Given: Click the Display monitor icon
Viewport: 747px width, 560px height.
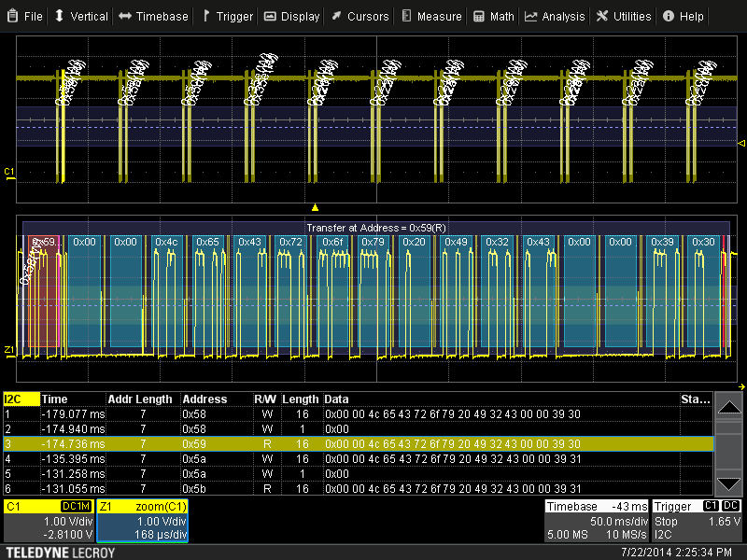Looking at the screenshot, I should pos(270,16).
